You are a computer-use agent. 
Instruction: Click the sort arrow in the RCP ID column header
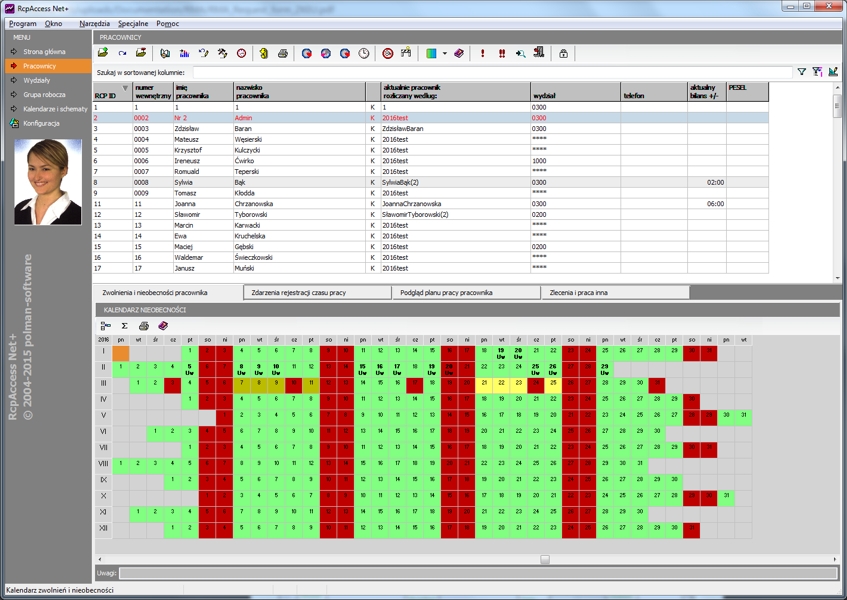pos(125,88)
